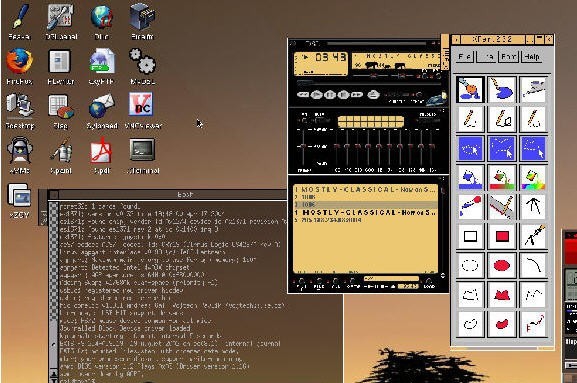Open Help menu in XPaint toolbox
Viewport: 577px width, 383px height.
tap(532, 57)
